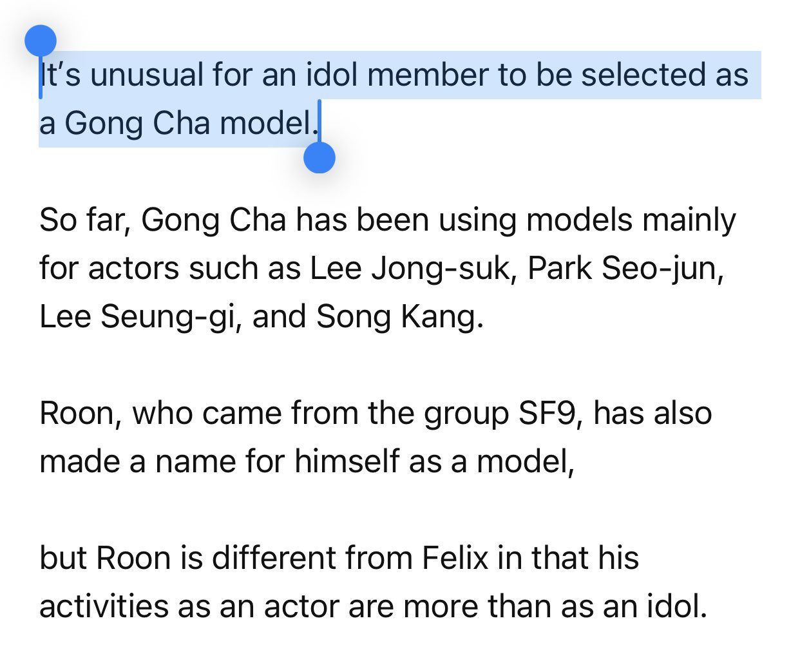Tap the name "Felix" in last paragraph
800x672 pixels.
click(455, 558)
